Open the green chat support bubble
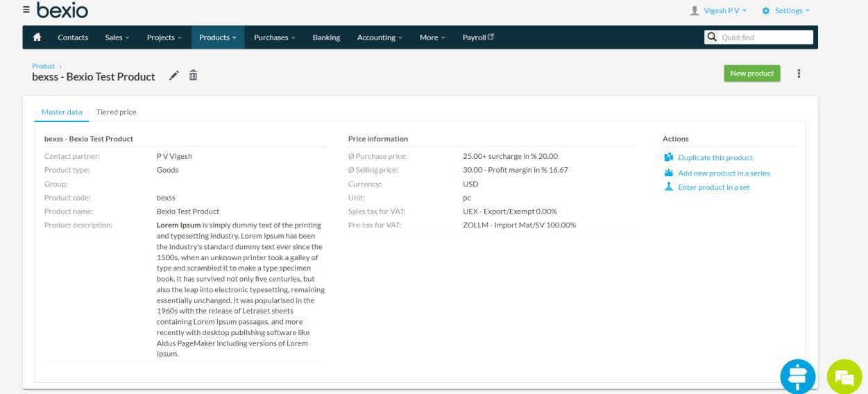 pos(844,377)
